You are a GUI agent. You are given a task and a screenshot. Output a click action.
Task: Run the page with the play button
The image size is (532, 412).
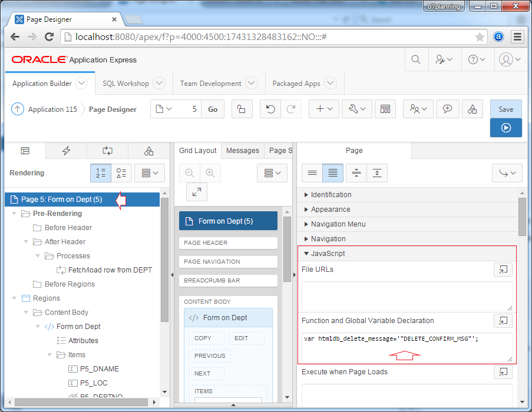click(506, 128)
